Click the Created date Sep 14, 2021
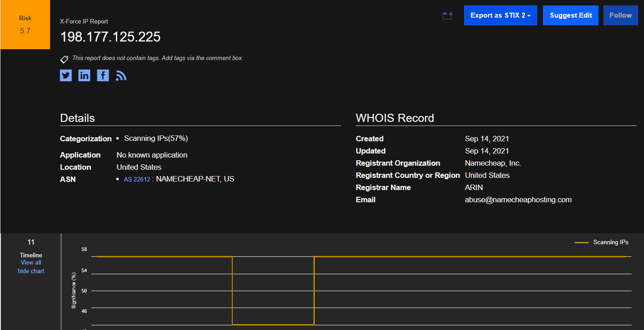The height and width of the screenshot is (330, 644). tap(487, 139)
